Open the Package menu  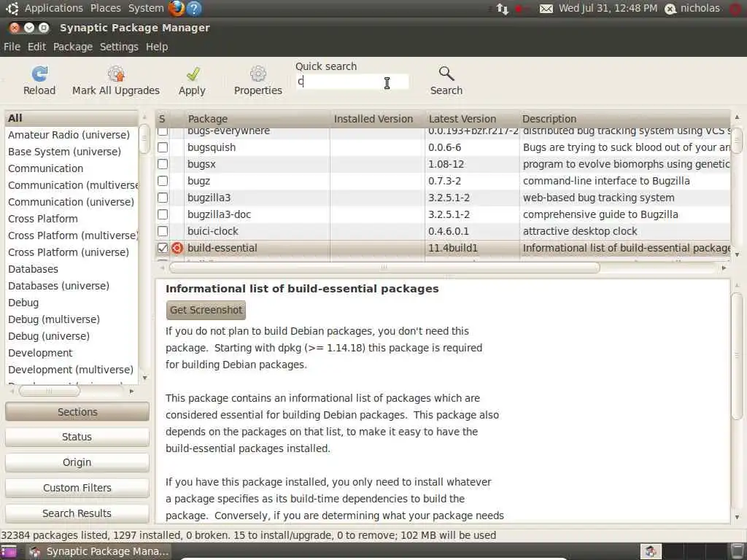[73, 47]
